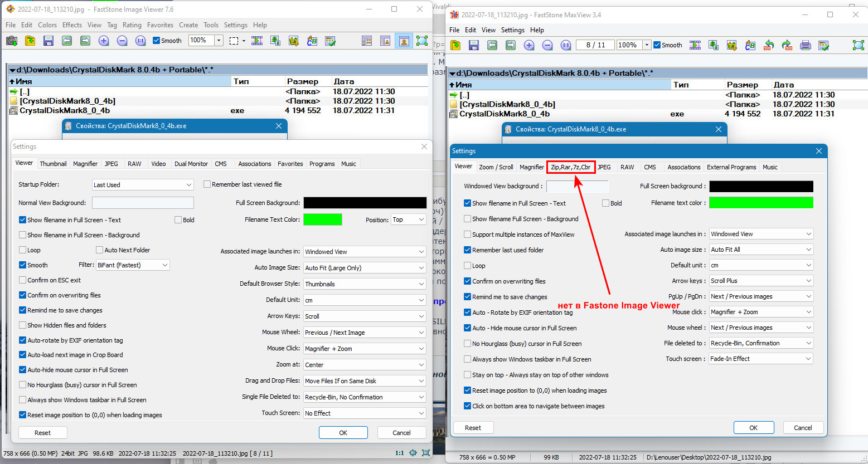Image resolution: width=868 pixels, height=464 pixels.
Task: Toggle "Remember last viewed file" checkbox
Action: [x=207, y=184]
